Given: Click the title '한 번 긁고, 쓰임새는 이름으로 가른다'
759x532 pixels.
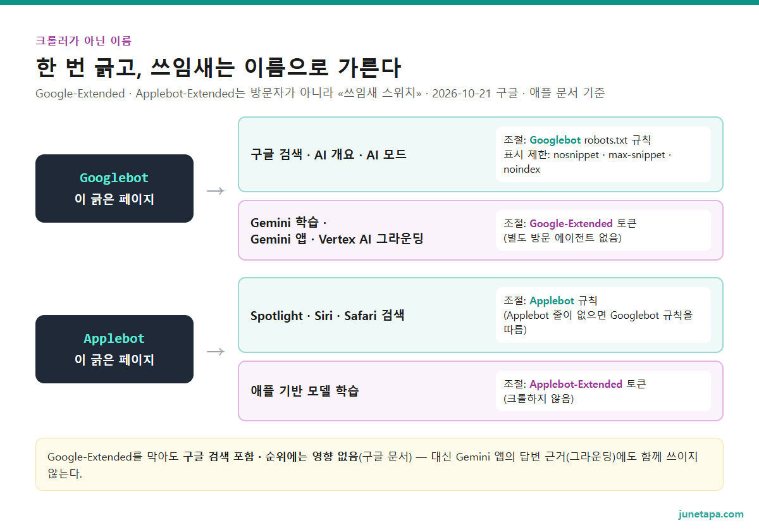Looking at the screenshot, I should tap(218, 68).
